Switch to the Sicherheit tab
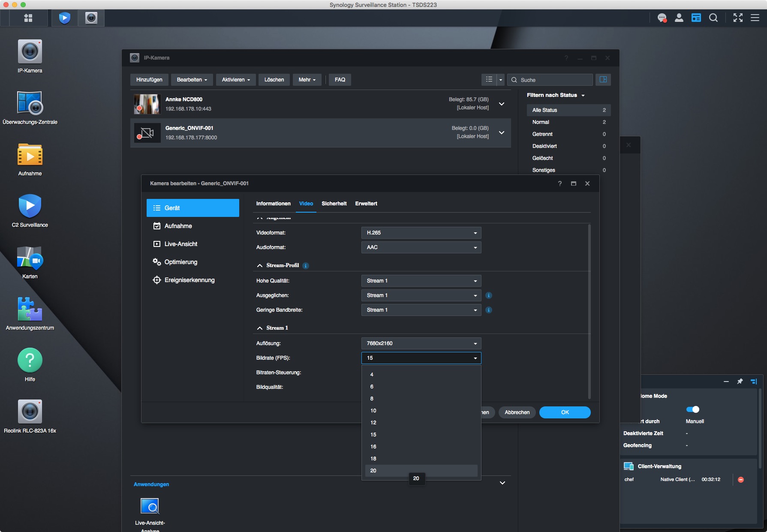Screen dimensions: 767x532 point(334,204)
